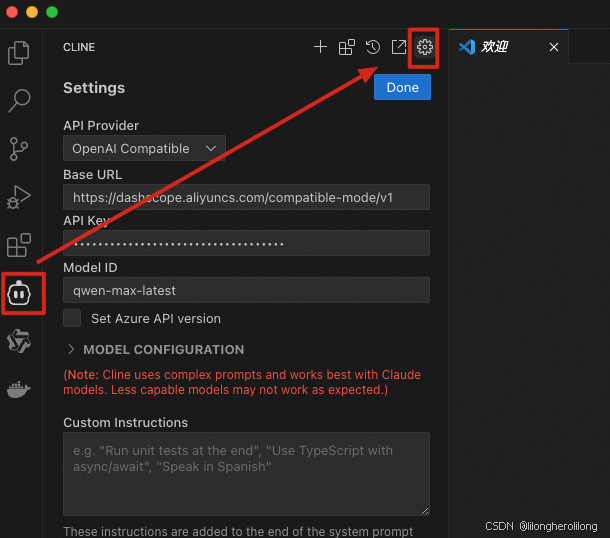The width and height of the screenshot is (610, 538).
Task: Pop Cline out into editor tab
Action: pyautogui.click(x=399, y=47)
